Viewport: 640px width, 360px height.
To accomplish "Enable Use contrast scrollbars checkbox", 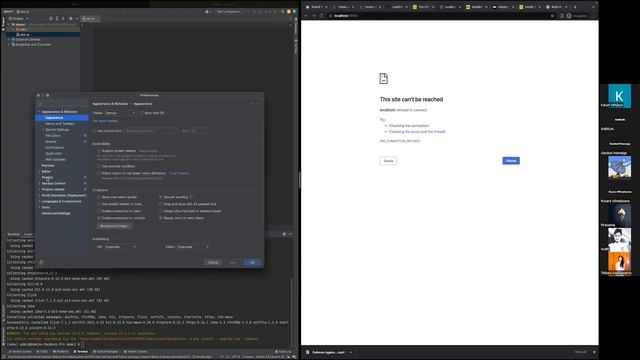I will [99, 166].
